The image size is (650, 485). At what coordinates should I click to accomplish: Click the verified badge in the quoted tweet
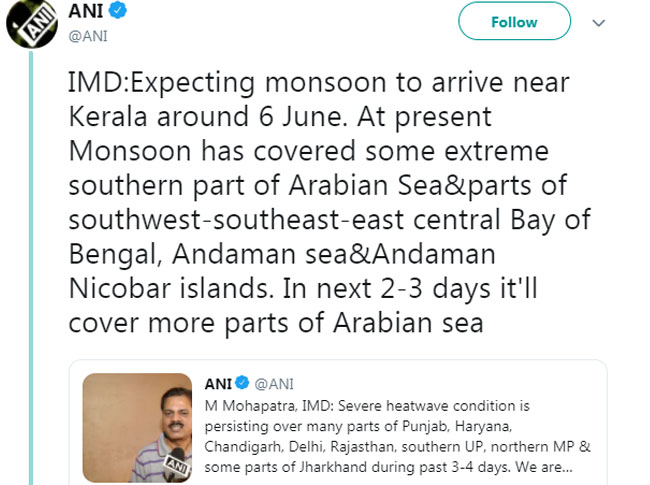click(242, 383)
